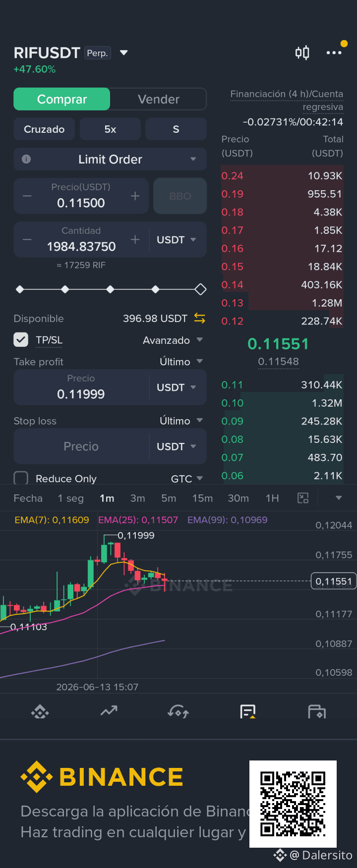Screen dimensions: 357x868
Task: Open the markets trend icon in bottom navigation
Action: 109,711
